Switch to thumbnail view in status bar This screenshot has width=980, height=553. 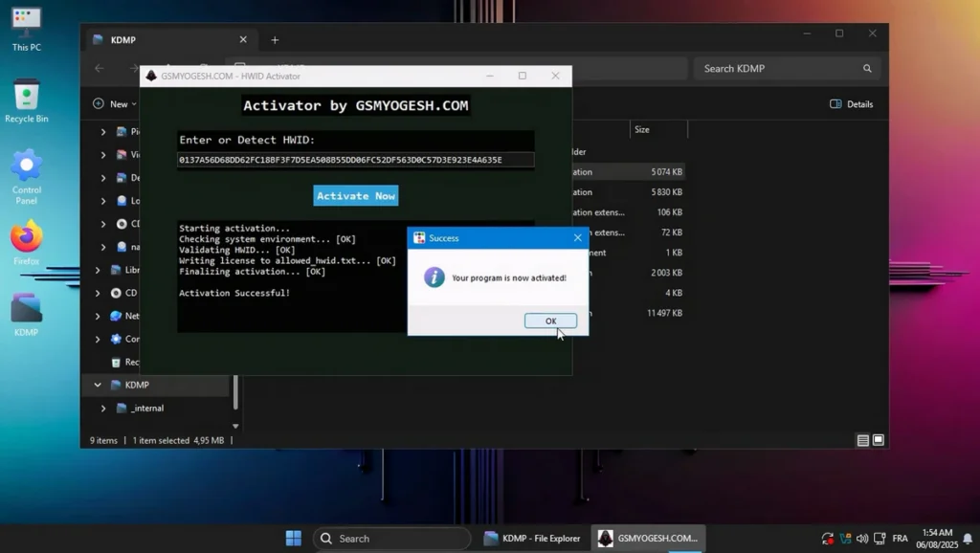879,440
